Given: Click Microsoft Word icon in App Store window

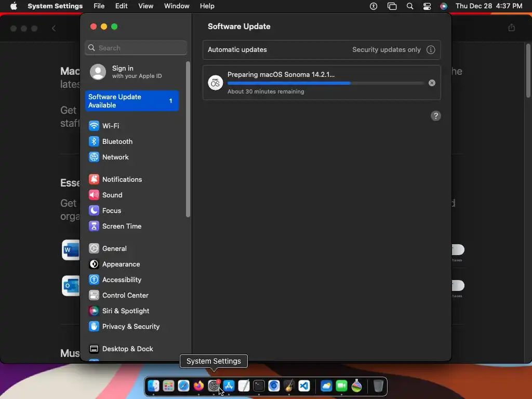Looking at the screenshot, I should point(71,250).
